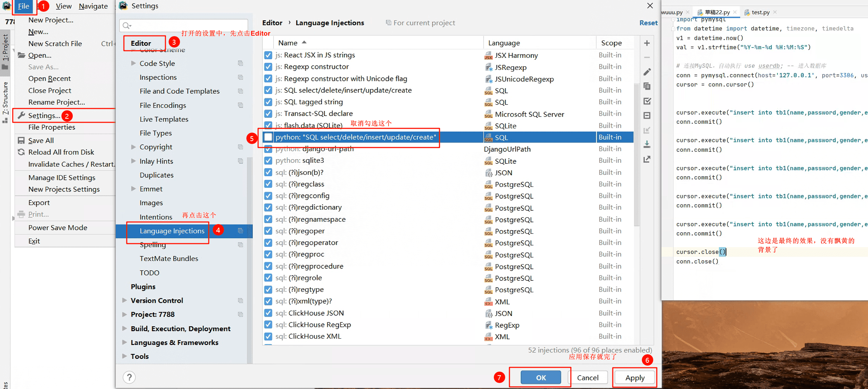Click the Save All floppy disk icon
Image resolution: width=868 pixels, height=389 pixels.
click(x=21, y=140)
